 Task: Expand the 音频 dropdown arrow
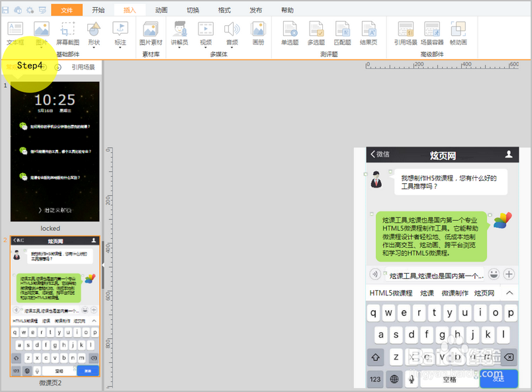232,48
